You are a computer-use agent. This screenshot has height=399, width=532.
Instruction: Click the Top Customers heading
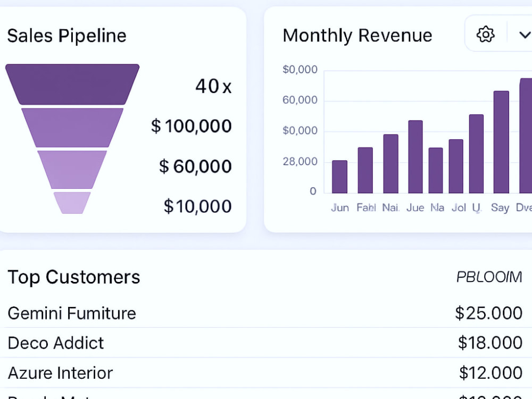73,277
